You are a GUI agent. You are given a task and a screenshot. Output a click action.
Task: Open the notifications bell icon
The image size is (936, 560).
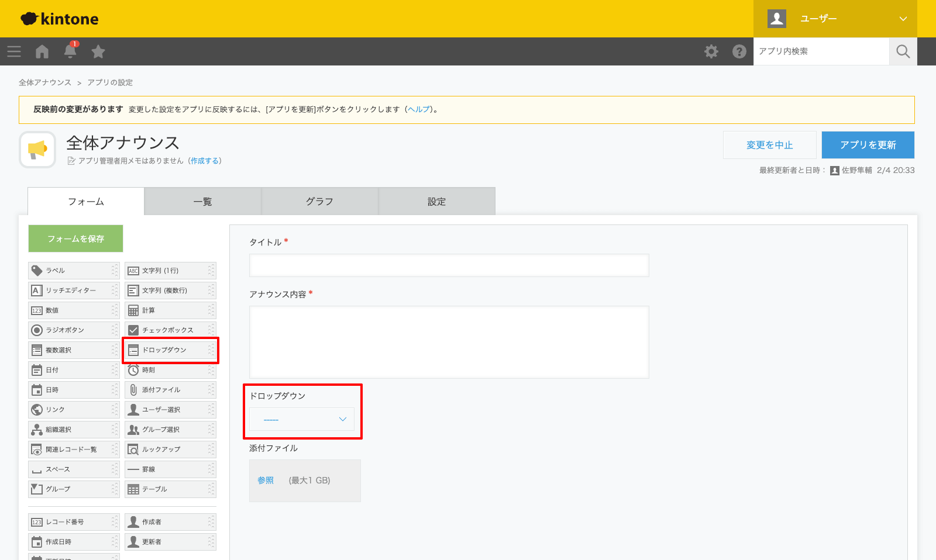(70, 51)
